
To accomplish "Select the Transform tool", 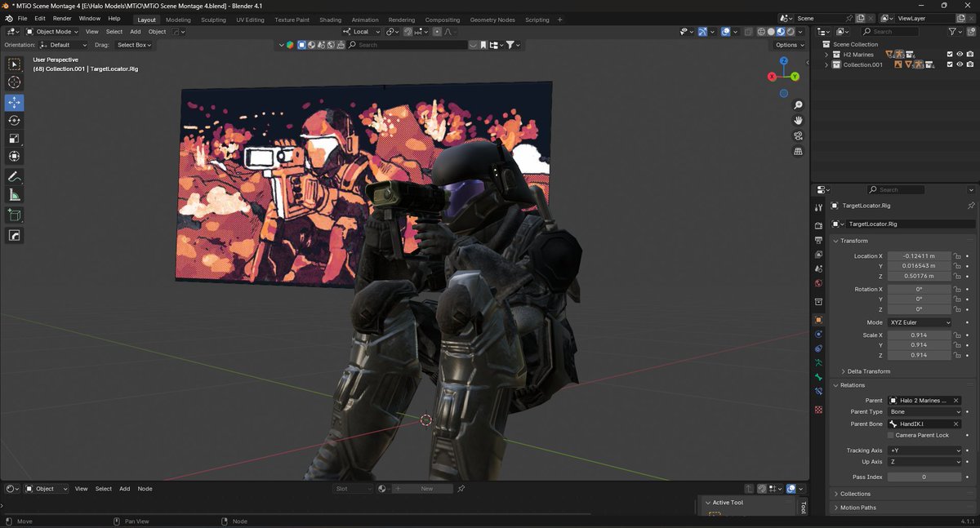I will (x=15, y=156).
